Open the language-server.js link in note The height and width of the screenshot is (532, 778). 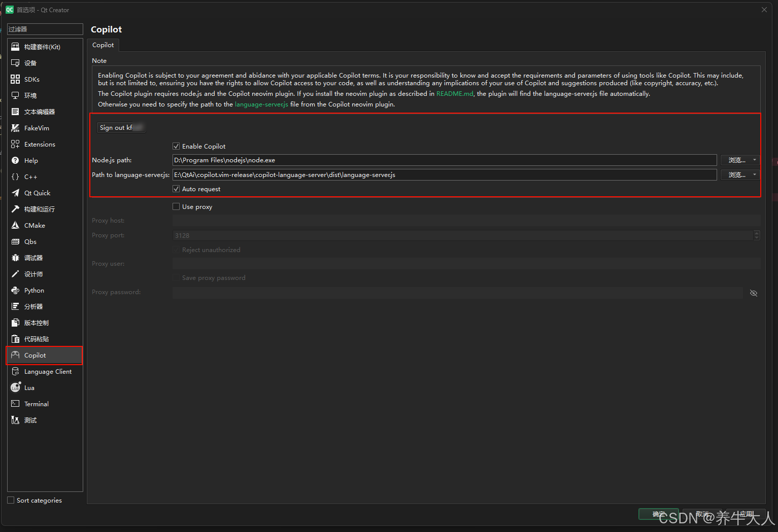click(261, 104)
